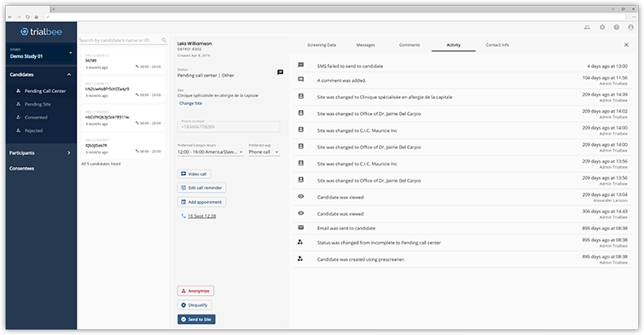Open the settings gear icon

(x=602, y=27)
